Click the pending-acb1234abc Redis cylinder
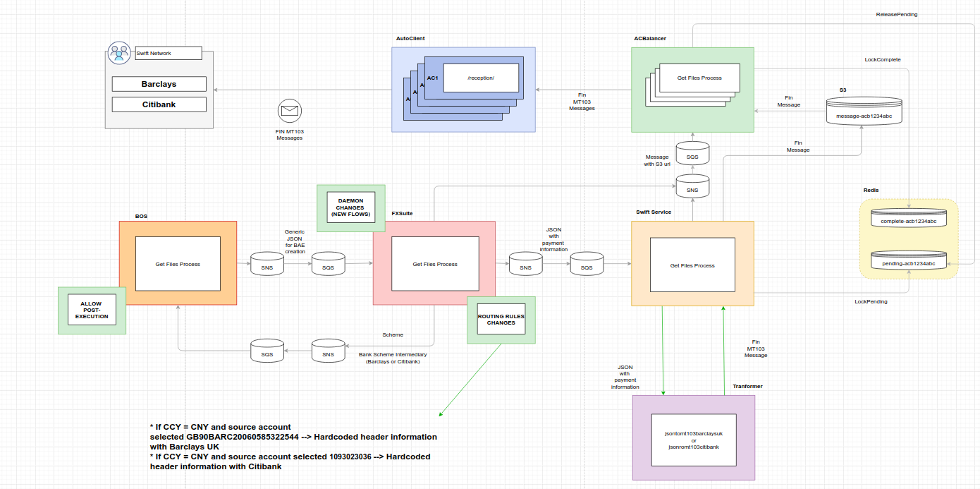The image size is (980, 489). pyautogui.click(x=908, y=261)
